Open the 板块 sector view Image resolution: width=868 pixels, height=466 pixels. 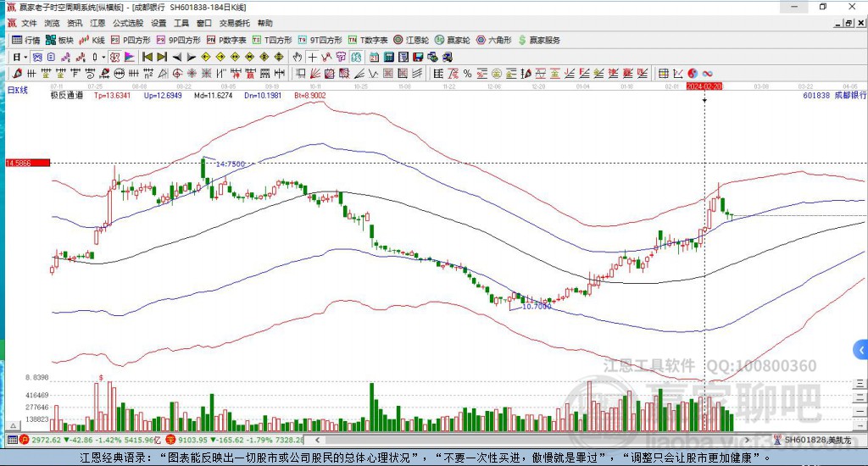(60, 40)
